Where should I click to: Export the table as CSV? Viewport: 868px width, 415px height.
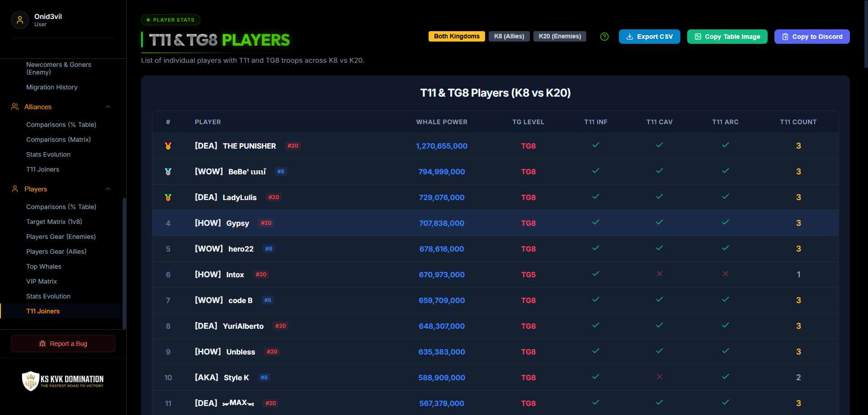tap(649, 37)
